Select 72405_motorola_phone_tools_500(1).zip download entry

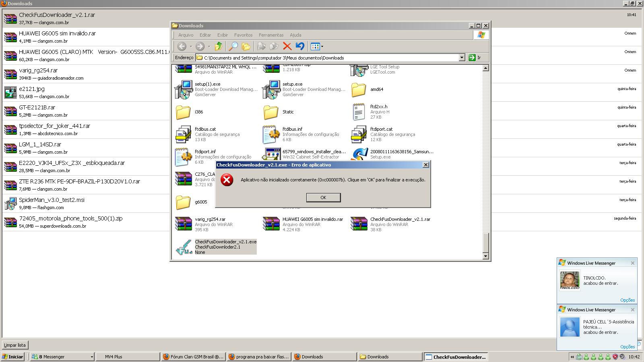click(x=322, y=222)
